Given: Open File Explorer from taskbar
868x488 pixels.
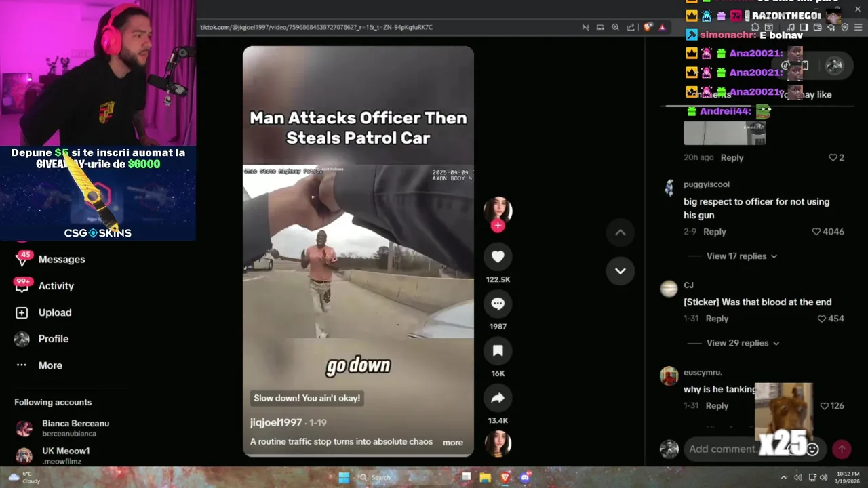Looking at the screenshot, I should 486,477.
